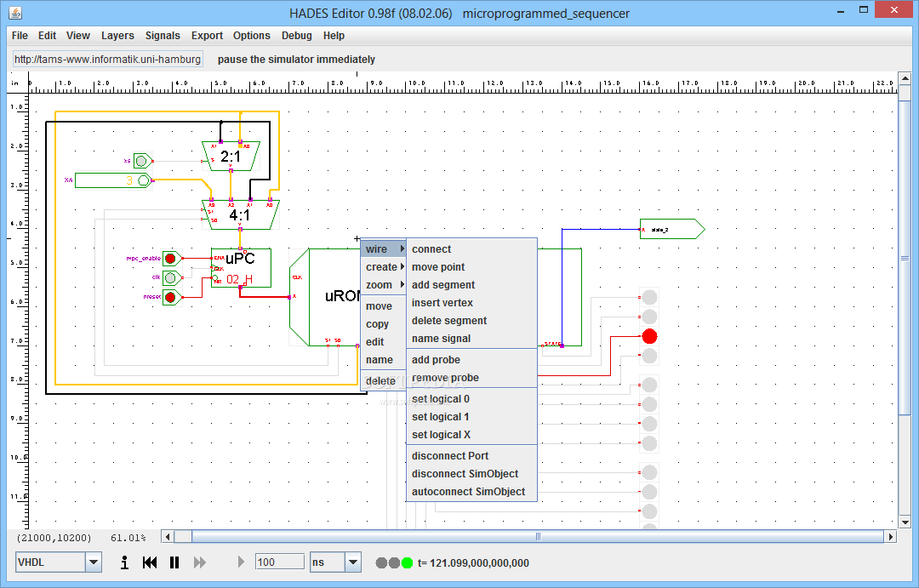Click the state_2 output connector

(672, 229)
